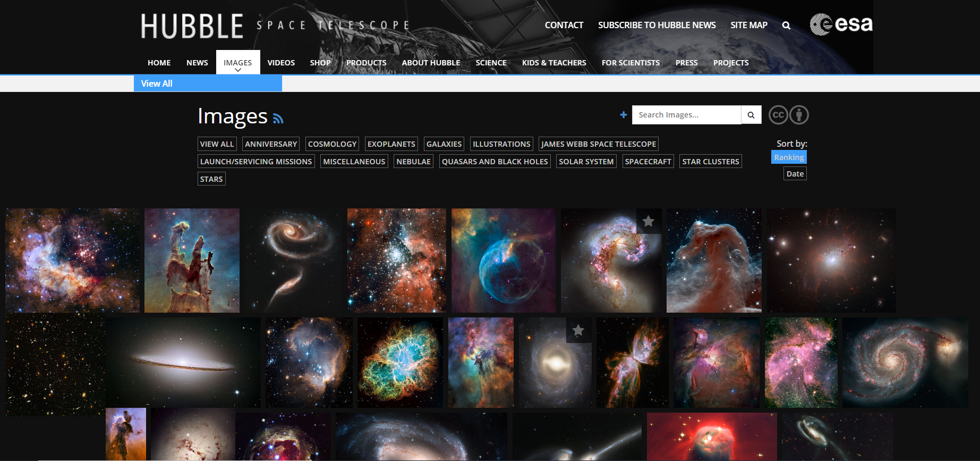980x461 pixels.
Task: Open the Whirlpool Galaxy thumbnail
Action: click(905, 363)
